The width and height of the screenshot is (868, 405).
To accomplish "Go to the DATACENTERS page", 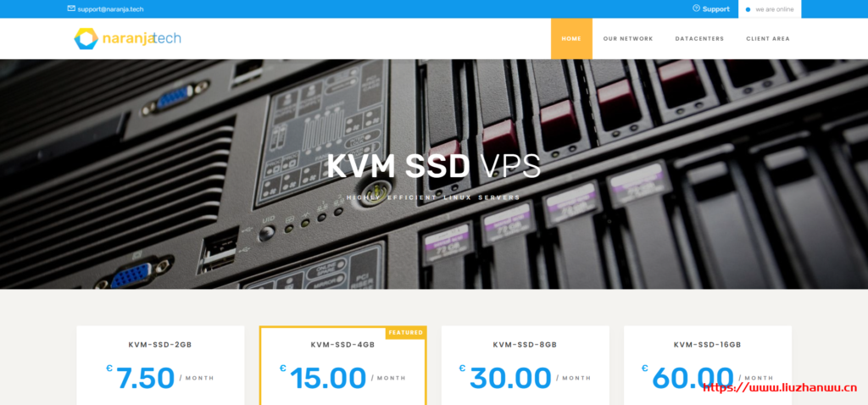I will [x=699, y=39].
